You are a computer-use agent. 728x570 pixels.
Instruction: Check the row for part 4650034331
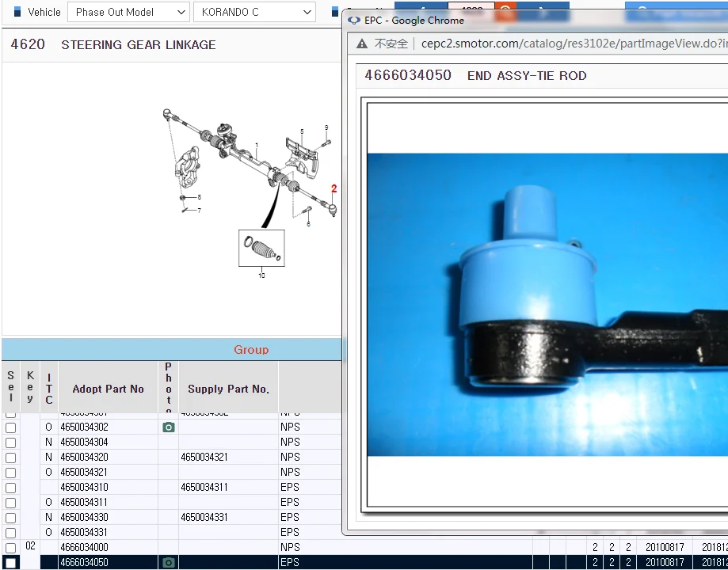click(x=10, y=533)
